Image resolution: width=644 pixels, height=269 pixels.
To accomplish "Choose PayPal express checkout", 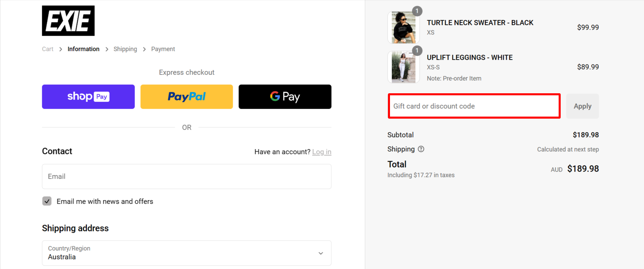I will coord(186,97).
